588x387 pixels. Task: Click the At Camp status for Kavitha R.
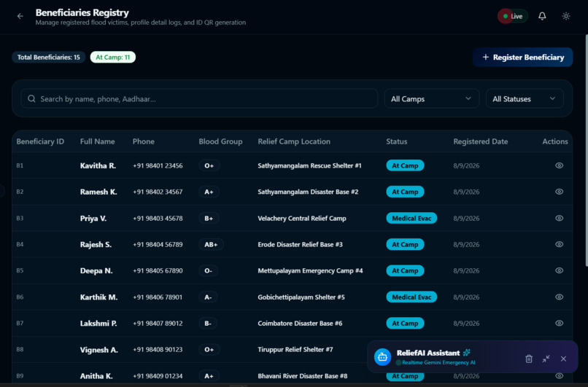pos(405,165)
